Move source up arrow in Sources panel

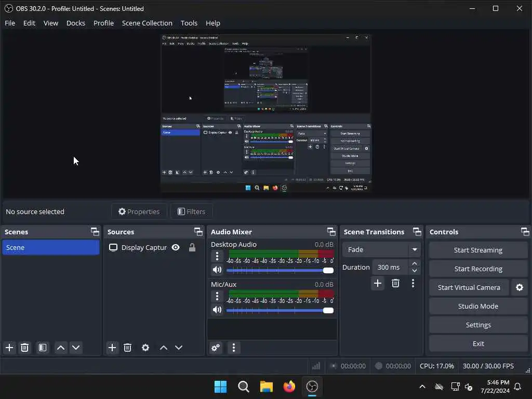tap(164, 348)
